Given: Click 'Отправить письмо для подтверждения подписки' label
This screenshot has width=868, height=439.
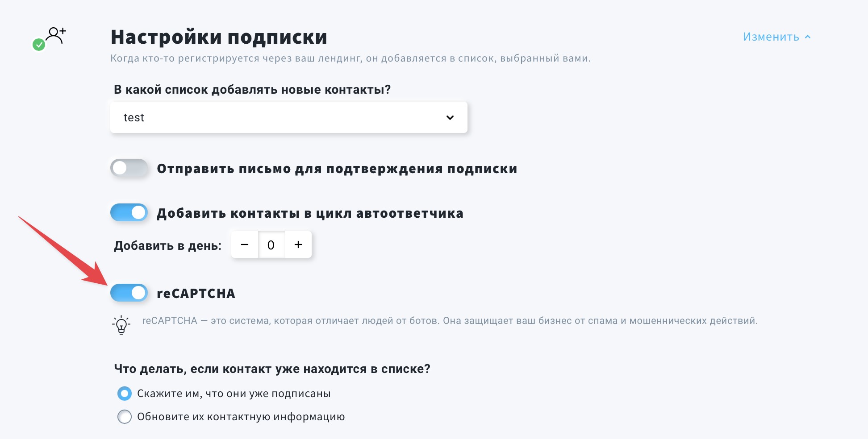Looking at the screenshot, I should point(337,169).
